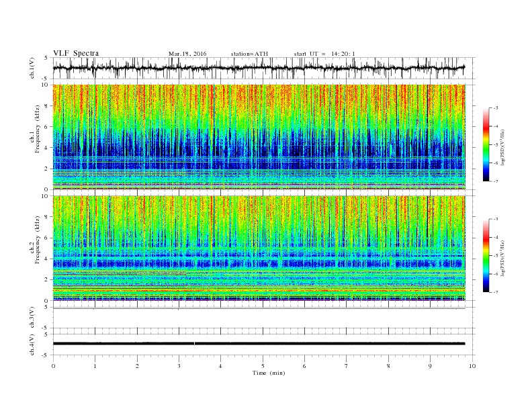Viewport: 532px width, 411px height.
Task: Click the "10" kHz tick on ch.1 frequency axis
Action: (46, 85)
